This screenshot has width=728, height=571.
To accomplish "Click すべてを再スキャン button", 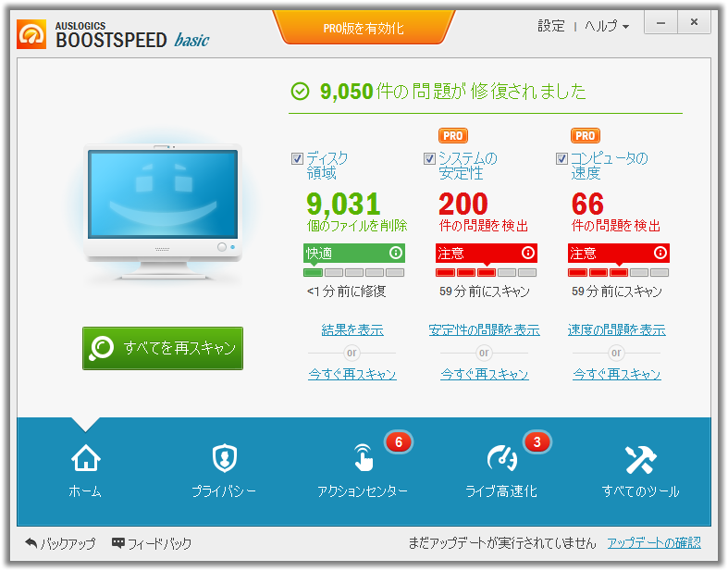I will tap(163, 348).
